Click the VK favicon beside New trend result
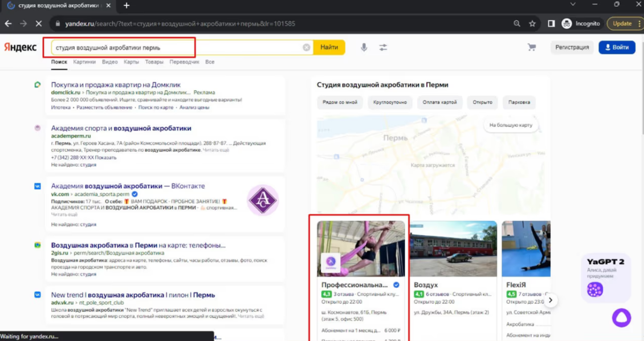The height and width of the screenshot is (341, 644). pos(38,295)
